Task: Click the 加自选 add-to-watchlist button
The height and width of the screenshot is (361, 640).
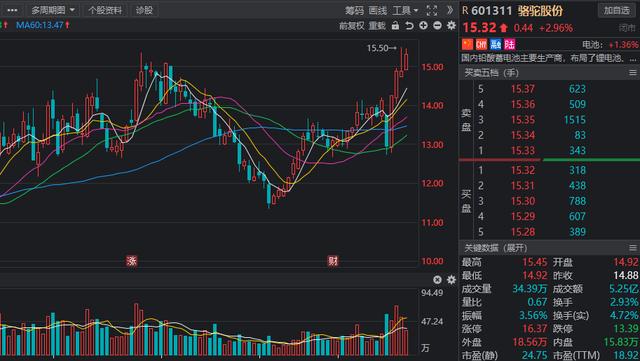Action: [x=617, y=10]
